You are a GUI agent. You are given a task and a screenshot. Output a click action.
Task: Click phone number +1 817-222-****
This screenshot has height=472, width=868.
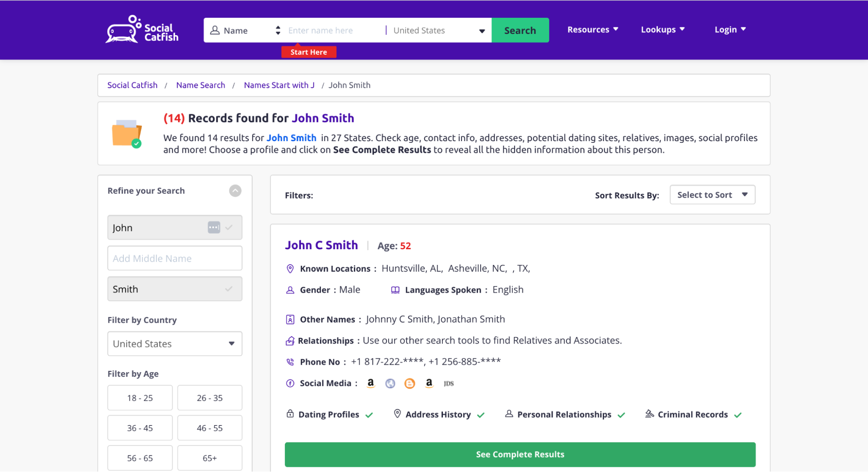click(x=387, y=362)
